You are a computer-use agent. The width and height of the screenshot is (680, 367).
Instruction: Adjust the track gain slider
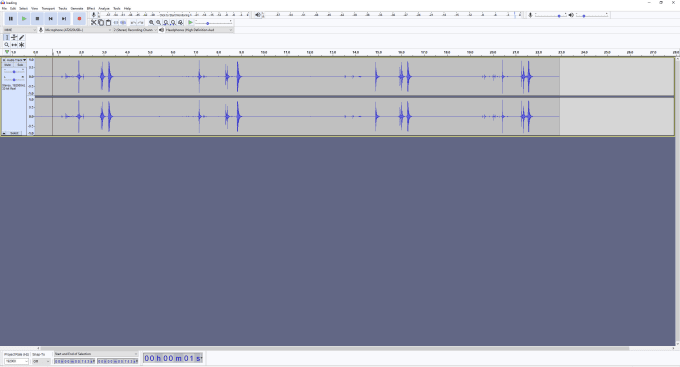14,72
